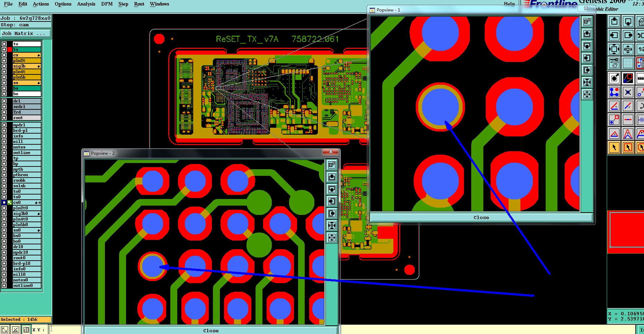
Task: Select the 'pthrou' layer row
Action: click(x=27, y=175)
